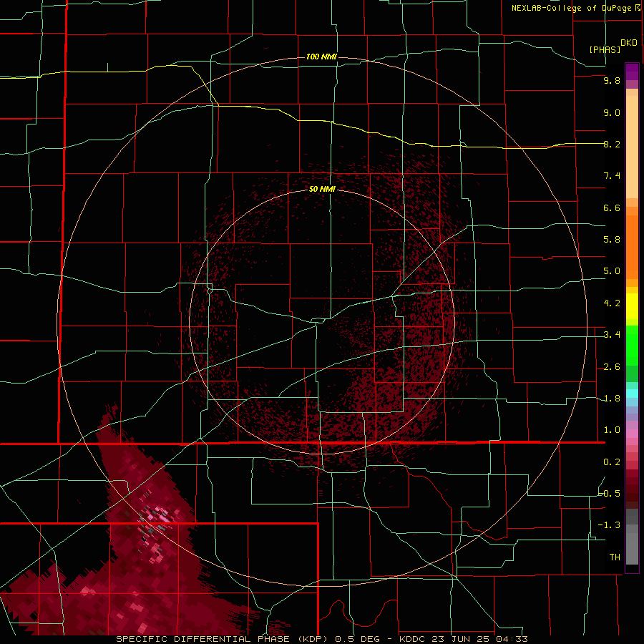Screen dimensions: 644x644
Task: Pick the bright green segment of the color bar
Action: pyautogui.click(x=632, y=346)
